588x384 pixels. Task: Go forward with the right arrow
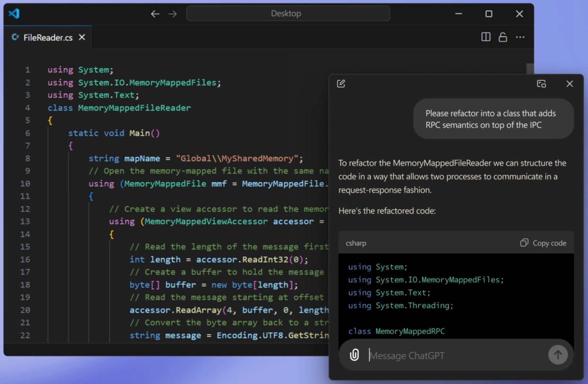pos(172,14)
